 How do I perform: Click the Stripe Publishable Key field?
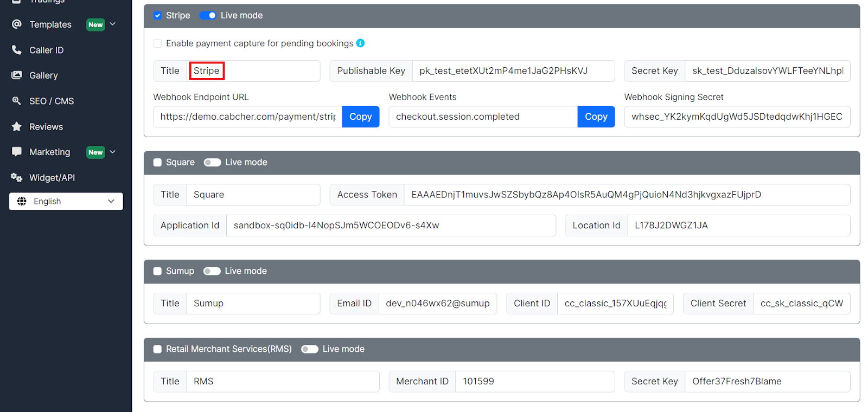(x=513, y=71)
